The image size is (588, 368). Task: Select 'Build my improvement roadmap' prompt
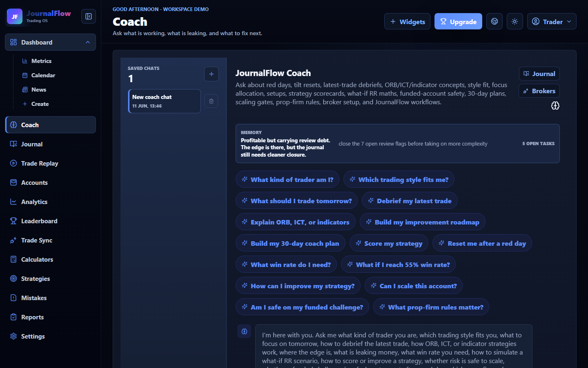pos(423,222)
